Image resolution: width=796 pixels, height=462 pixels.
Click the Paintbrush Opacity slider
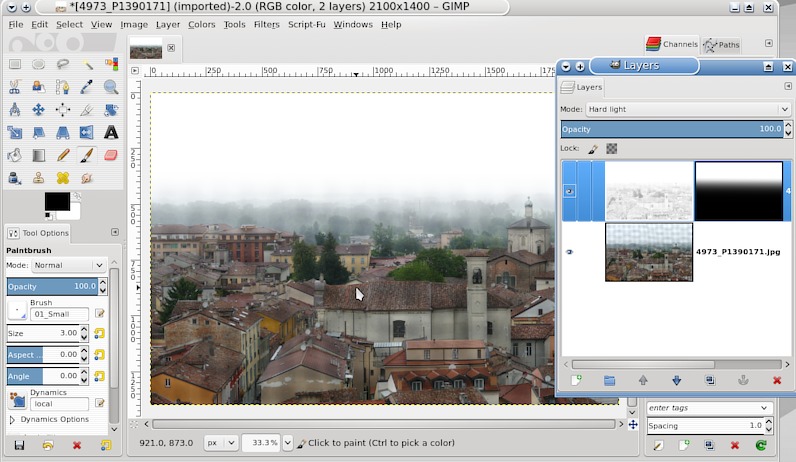click(x=52, y=286)
